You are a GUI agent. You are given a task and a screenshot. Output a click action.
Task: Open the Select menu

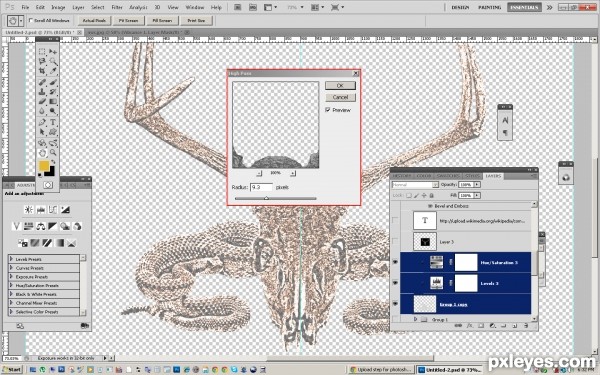98,7
